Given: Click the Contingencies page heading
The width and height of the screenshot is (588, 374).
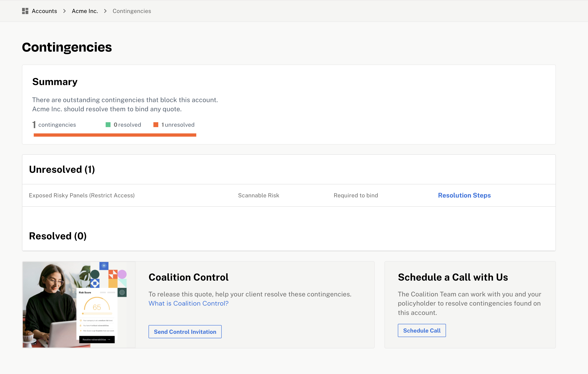Looking at the screenshot, I should pos(67,47).
